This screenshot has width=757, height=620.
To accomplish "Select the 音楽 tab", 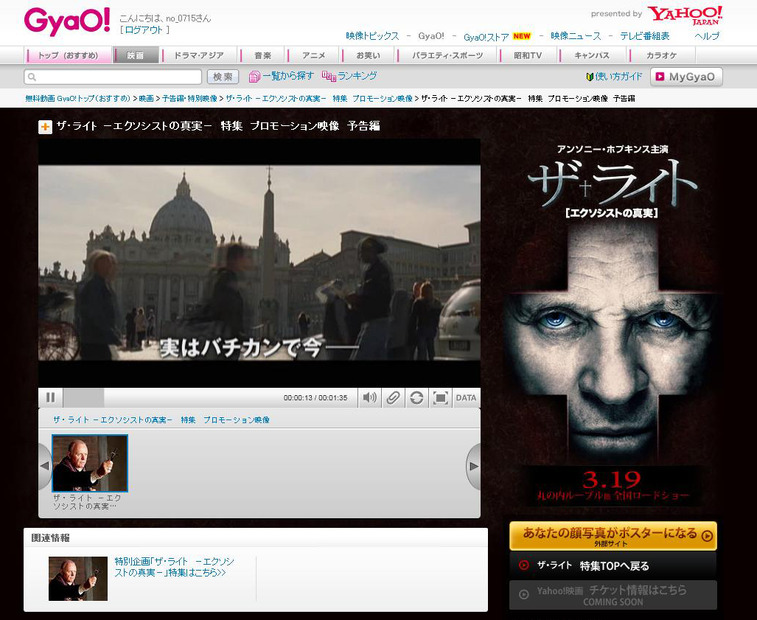I will 263,56.
